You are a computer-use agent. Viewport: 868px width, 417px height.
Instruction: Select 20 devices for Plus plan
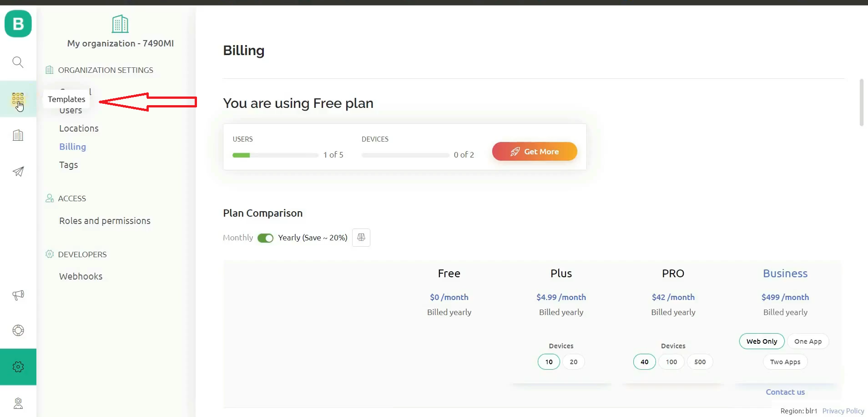click(573, 362)
